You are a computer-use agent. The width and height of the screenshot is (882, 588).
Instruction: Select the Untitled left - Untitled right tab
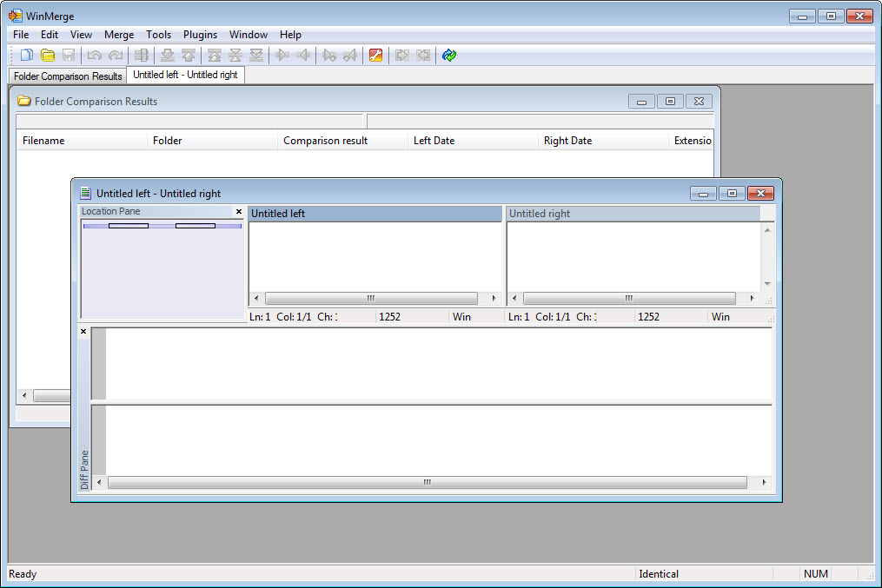(186, 75)
